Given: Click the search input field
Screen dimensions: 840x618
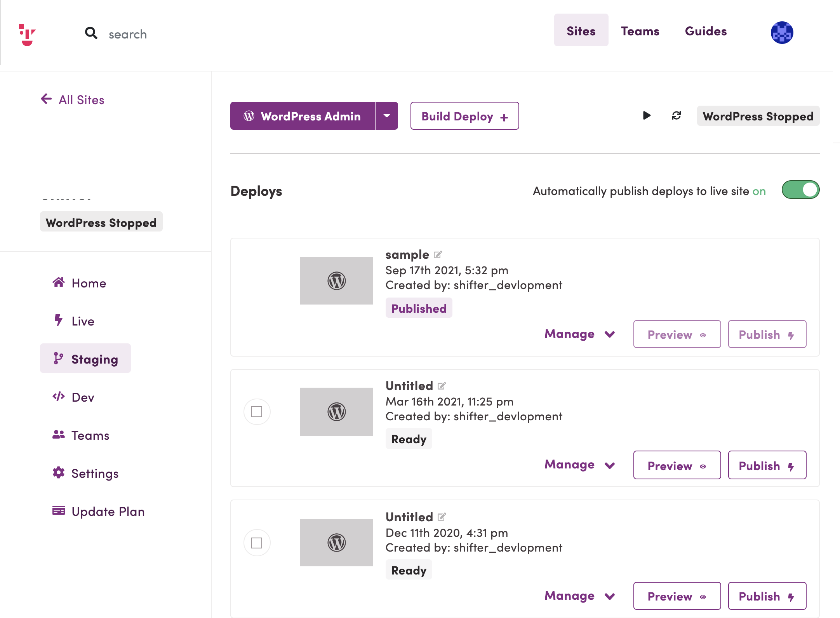Looking at the screenshot, I should (x=128, y=34).
